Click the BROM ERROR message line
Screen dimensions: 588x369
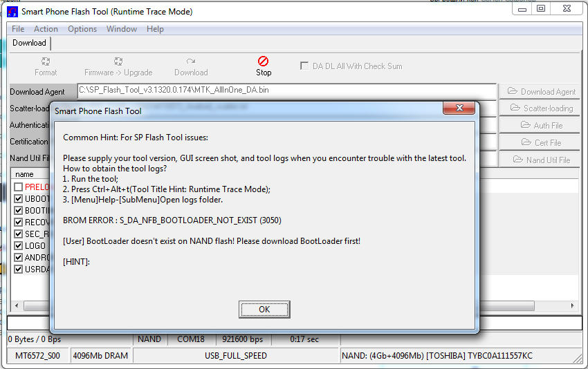pyautogui.click(x=172, y=220)
